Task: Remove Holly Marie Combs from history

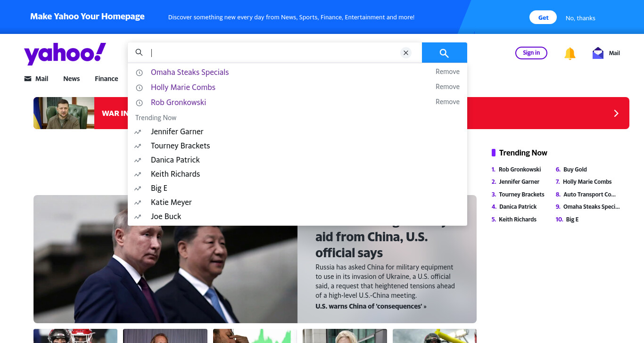Action: [447, 87]
